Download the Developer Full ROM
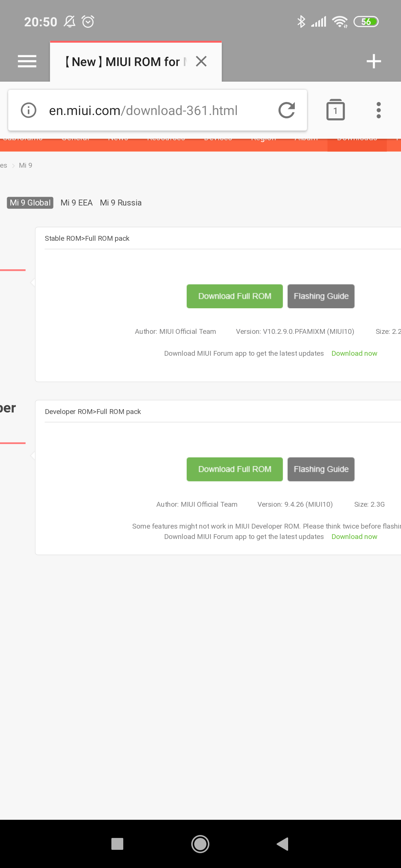This screenshot has width=401, height=868. tap(235, 469)
